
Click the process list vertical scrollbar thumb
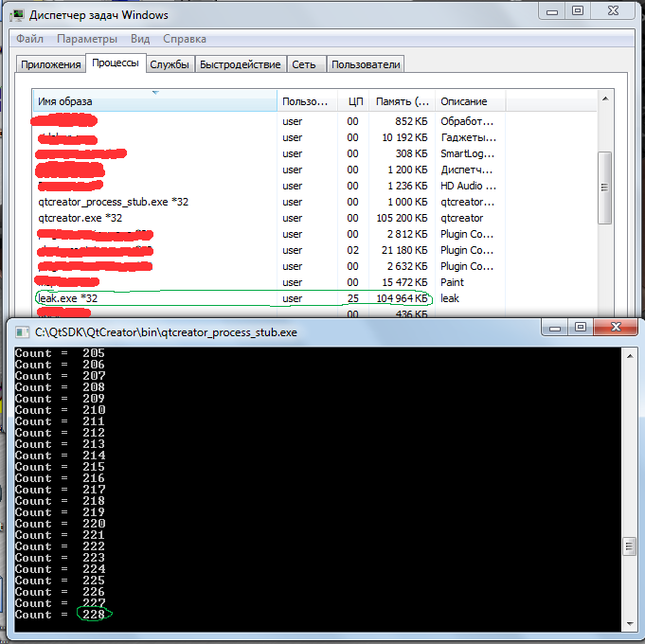coord(605,191)
